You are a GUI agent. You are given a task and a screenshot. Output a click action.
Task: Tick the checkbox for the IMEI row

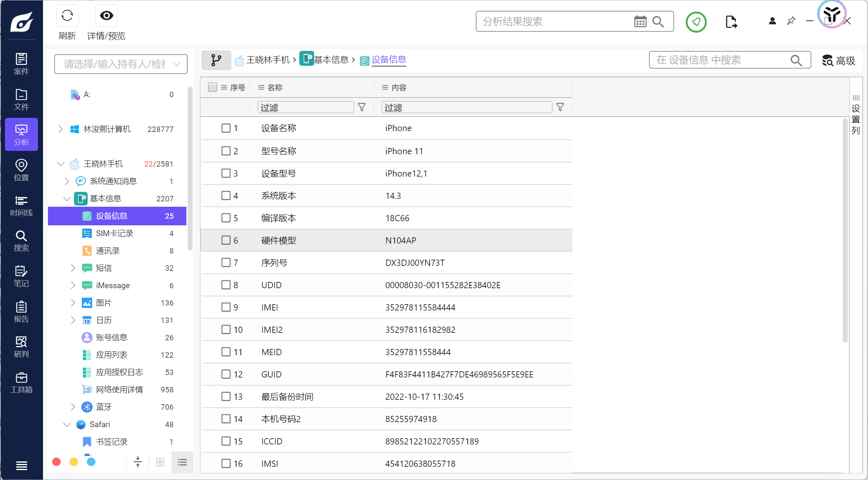[x=226, y=307]
